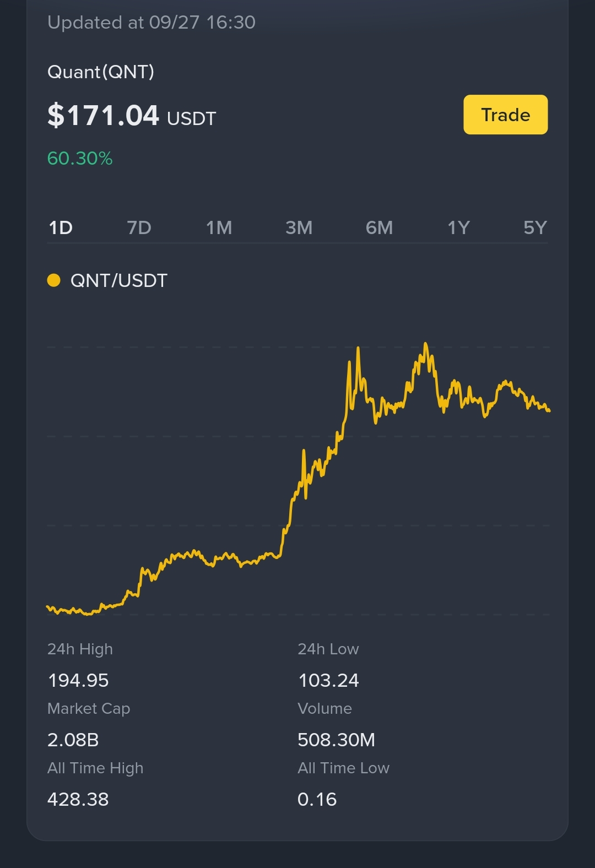Click the All Time High value 428.38
Viewport: 595px width, 868px height.
78,799
